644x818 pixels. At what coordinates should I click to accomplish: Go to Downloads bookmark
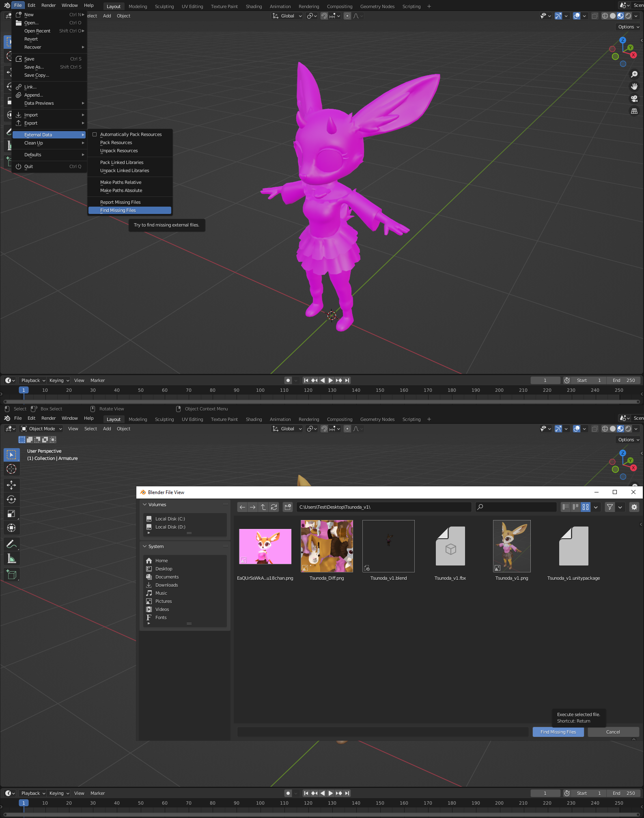(x=185, y=585)
